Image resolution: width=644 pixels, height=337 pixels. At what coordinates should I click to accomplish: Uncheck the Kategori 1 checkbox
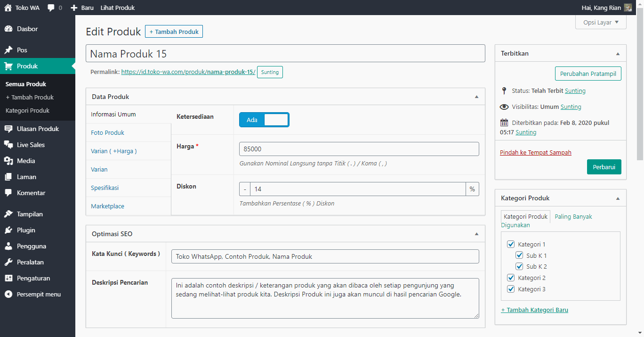[511, 244]
